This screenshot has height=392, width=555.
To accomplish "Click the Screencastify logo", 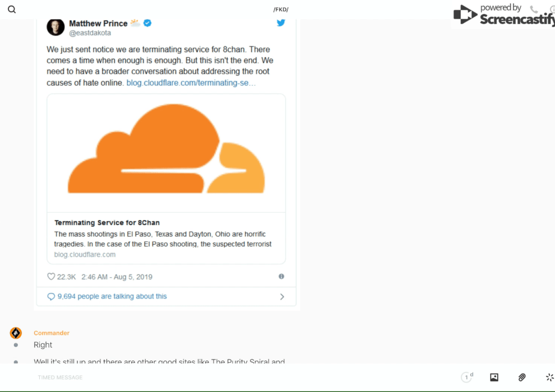I will coord(502,15).
